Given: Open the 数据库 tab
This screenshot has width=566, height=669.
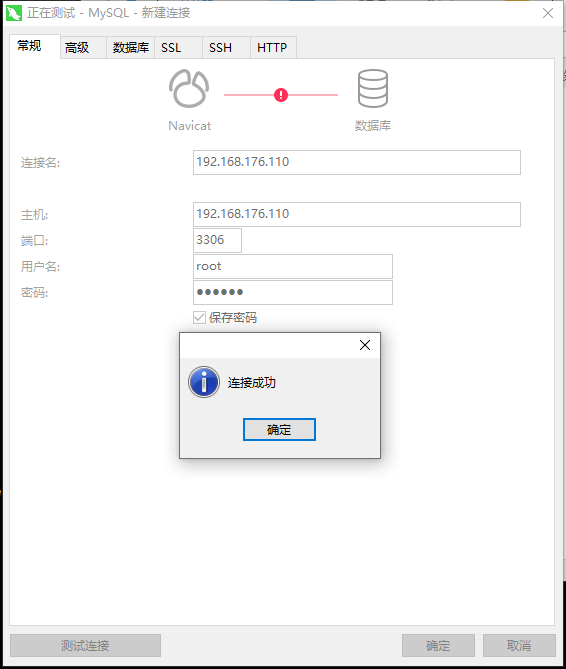Looking at the screenshot, I should point(131,47).
